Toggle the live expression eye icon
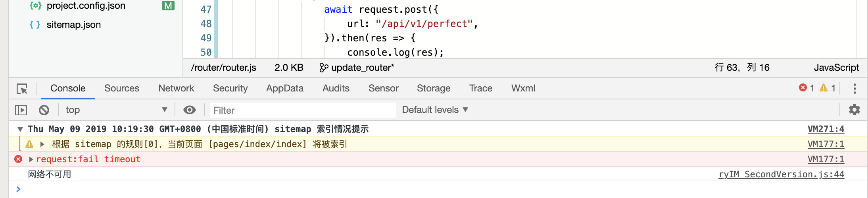Viewport: 868px width, 198px height. click(190, 110)
